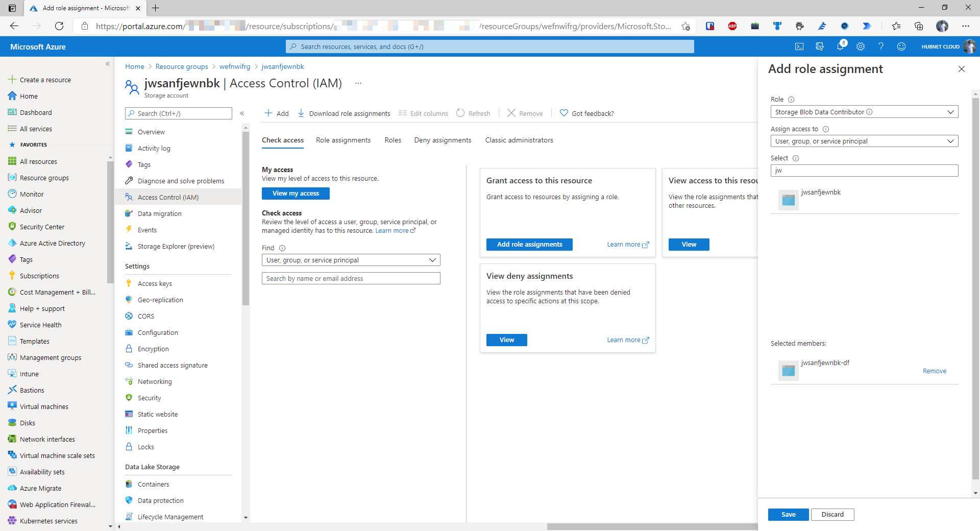Switch to Classic administrators tab
Viewport: 980px width, 531px height.
(519, 140)
